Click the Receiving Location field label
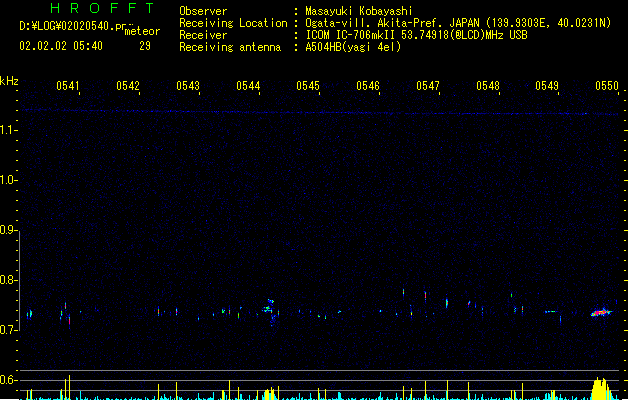 (x=233, y=23)
